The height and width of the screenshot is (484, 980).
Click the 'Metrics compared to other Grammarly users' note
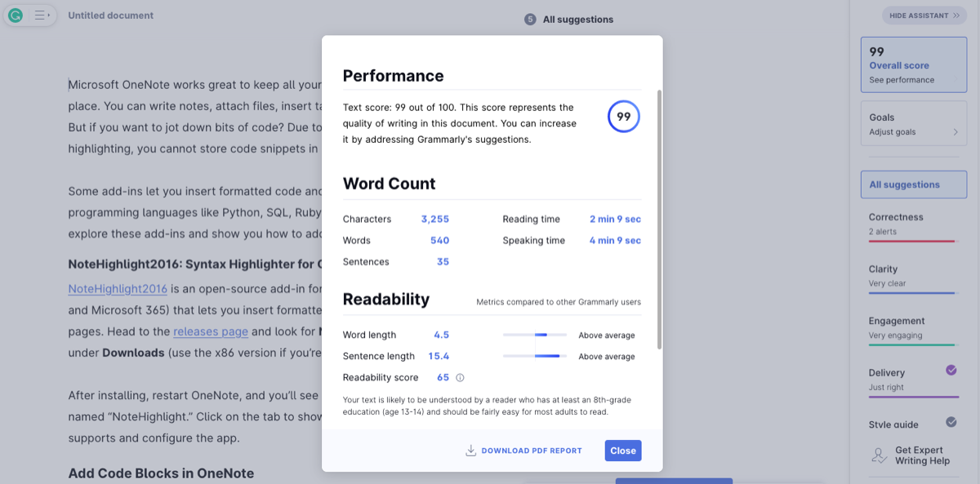coord(559,303)
